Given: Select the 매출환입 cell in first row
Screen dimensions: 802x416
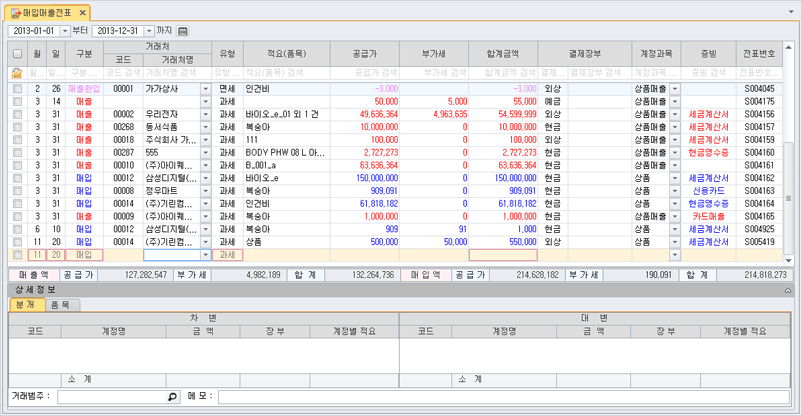Looking at the screenshot, I should tap(84, 89).
